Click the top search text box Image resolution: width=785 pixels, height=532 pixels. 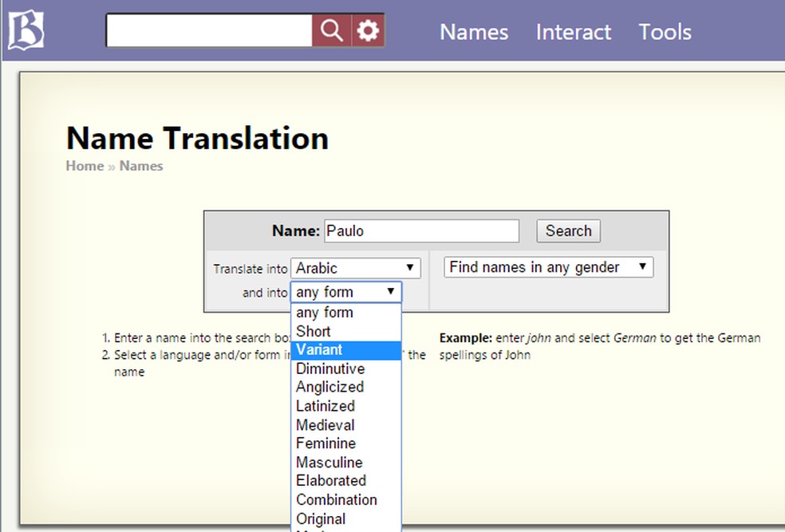(x=209, y=31)
